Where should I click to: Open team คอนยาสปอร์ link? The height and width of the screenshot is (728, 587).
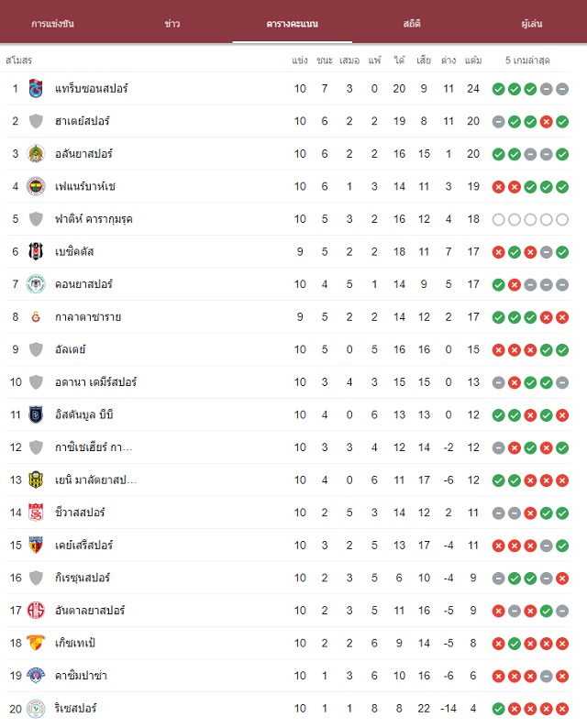pos(83,284)
